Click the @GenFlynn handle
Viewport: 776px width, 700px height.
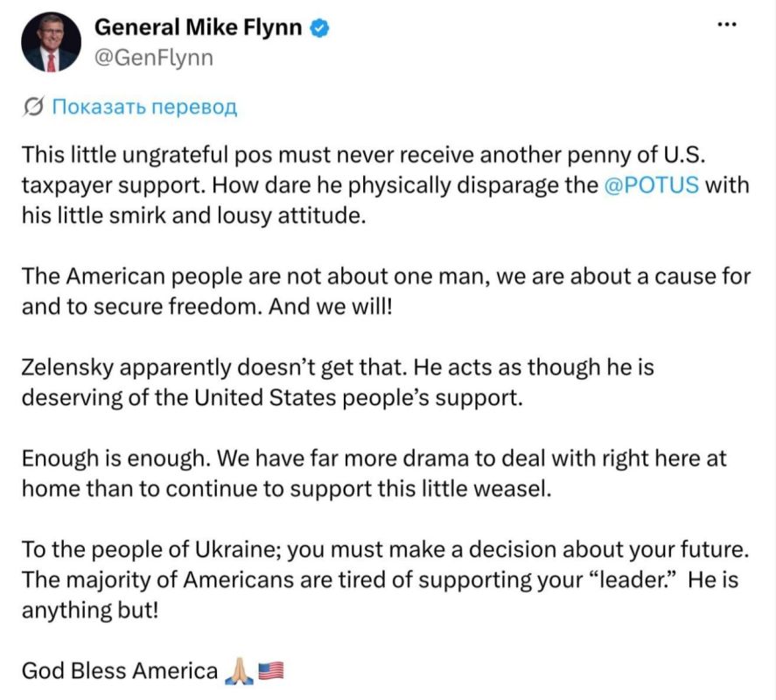(x=154, y=58)
